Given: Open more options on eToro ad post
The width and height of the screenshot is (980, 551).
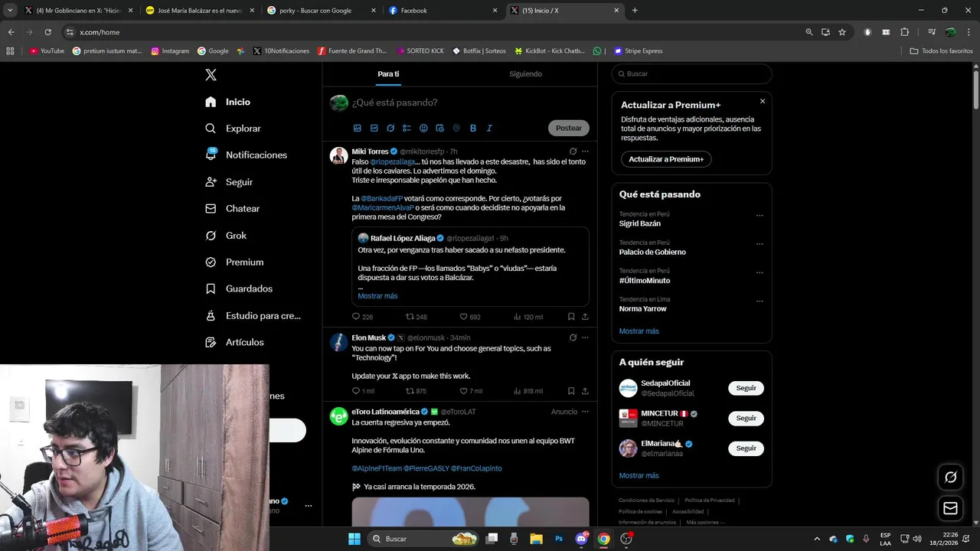Looking at the screenshot, I should click(585, 412).
